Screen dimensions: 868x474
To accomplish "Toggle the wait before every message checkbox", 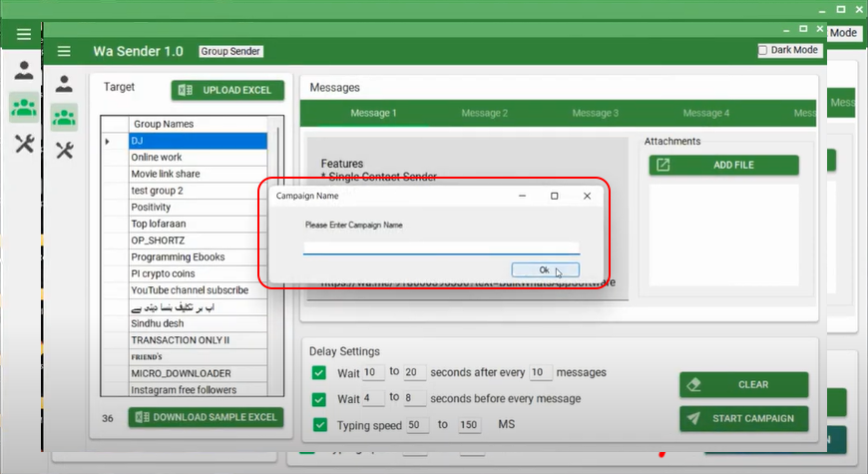I will click(x=319, y=398).
